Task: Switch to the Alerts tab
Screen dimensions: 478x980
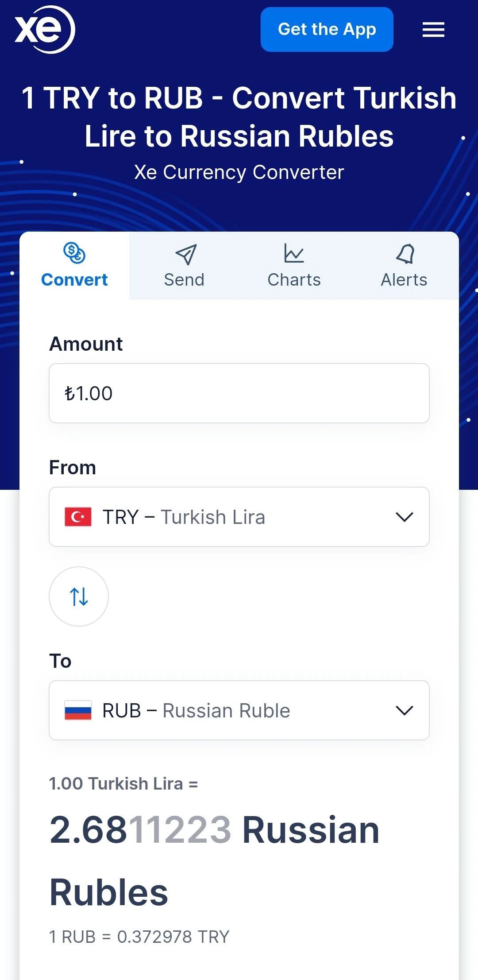Action: pyautogui.click(x=404, y=266)
